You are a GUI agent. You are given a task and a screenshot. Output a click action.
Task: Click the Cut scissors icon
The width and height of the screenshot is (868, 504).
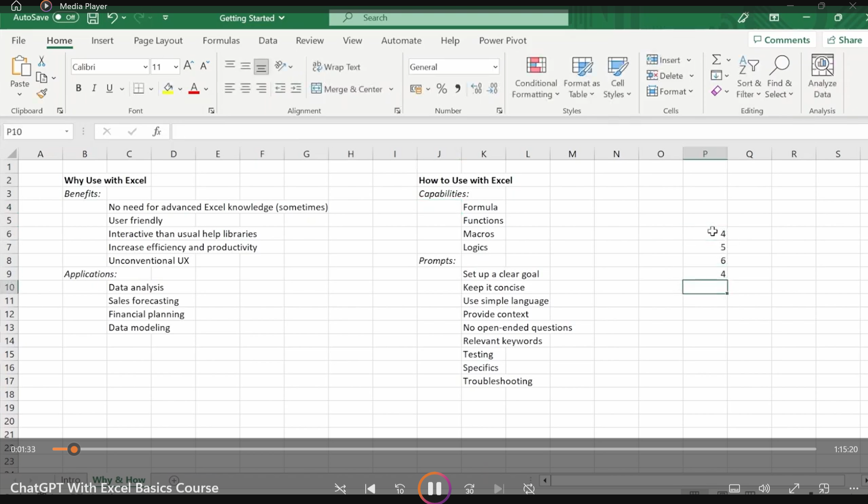42,61
